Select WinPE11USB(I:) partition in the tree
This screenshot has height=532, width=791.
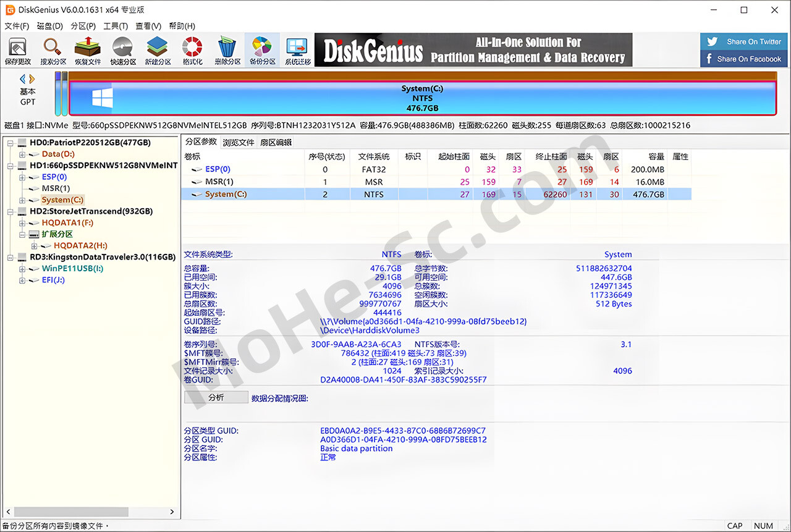72,269
